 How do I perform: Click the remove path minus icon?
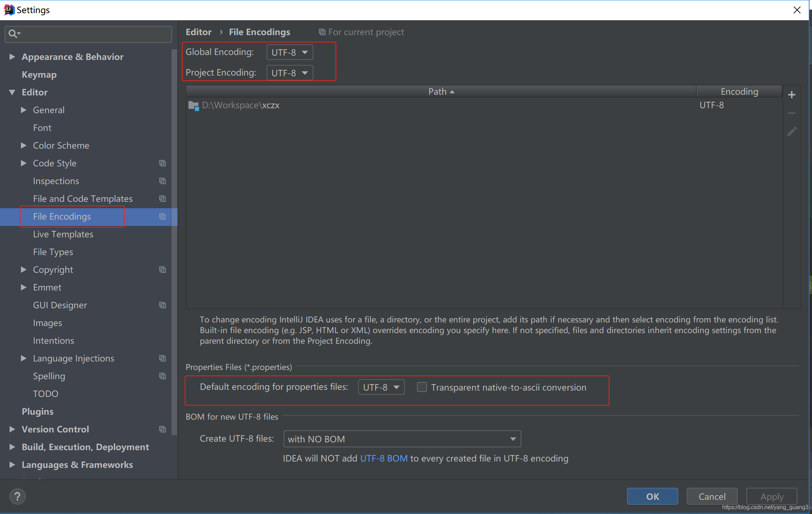pyautogui.click(x=791, y=113)
